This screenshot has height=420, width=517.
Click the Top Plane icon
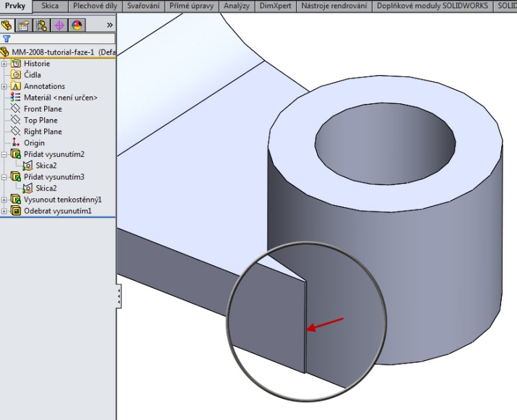coord(15,120)
